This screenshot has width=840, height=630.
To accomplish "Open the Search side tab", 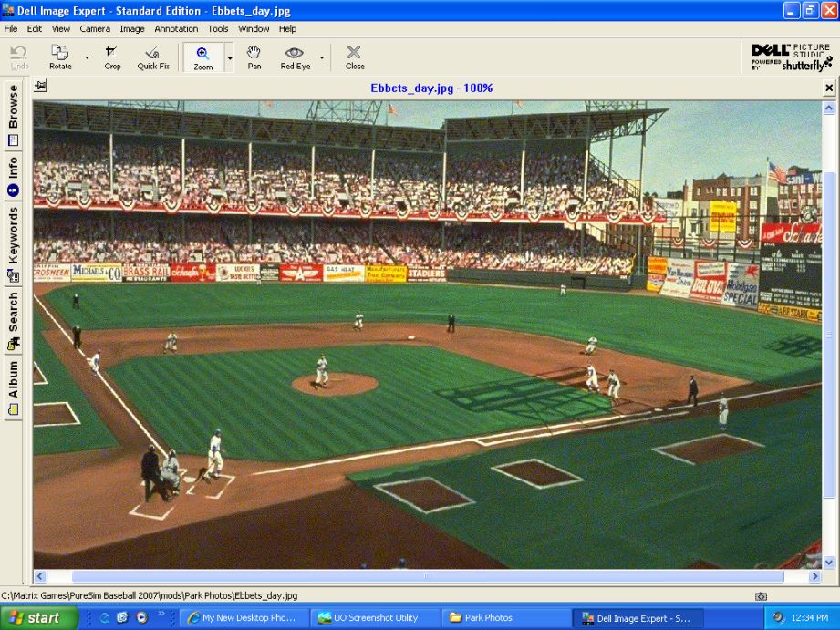I will 13,322.
